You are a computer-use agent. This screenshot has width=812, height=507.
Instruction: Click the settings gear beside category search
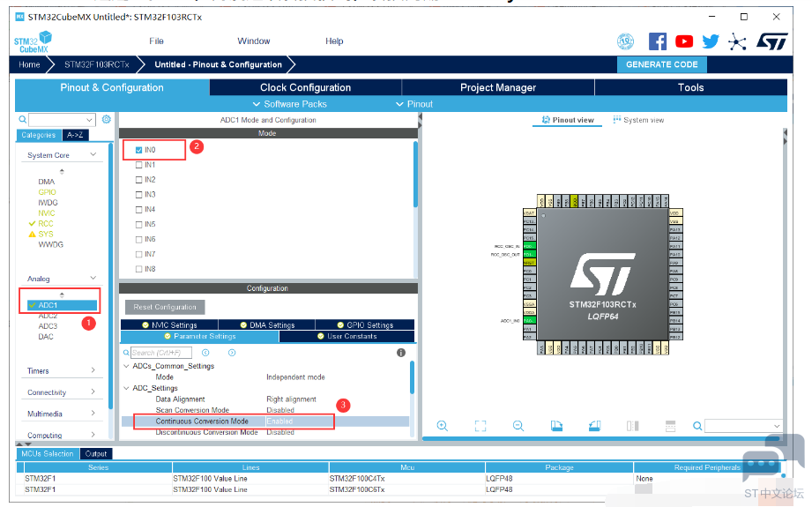click(x=106, y=119)
